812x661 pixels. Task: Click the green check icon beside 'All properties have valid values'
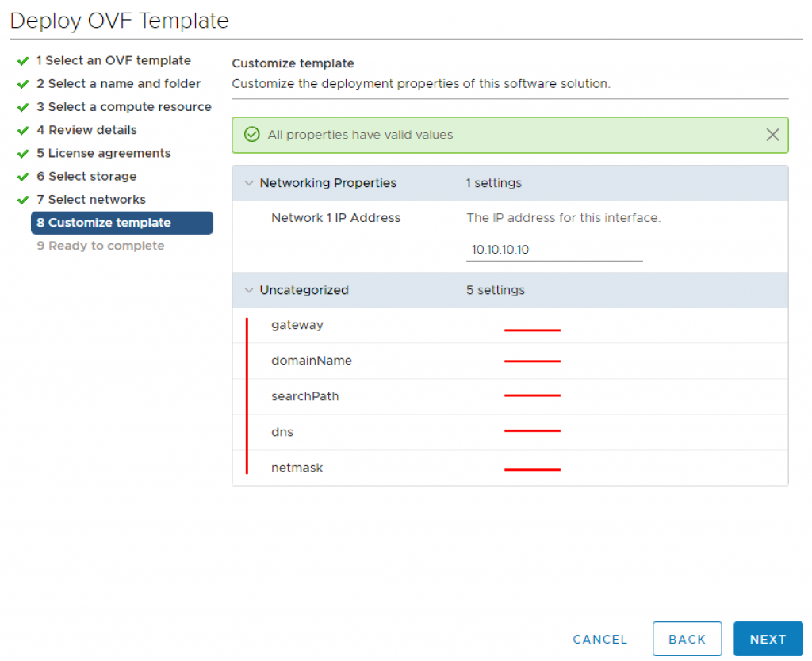(251, 135)
